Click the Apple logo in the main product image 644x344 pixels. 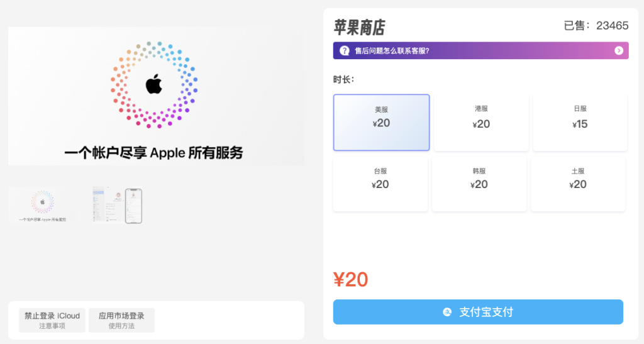(x=154, y=84)
